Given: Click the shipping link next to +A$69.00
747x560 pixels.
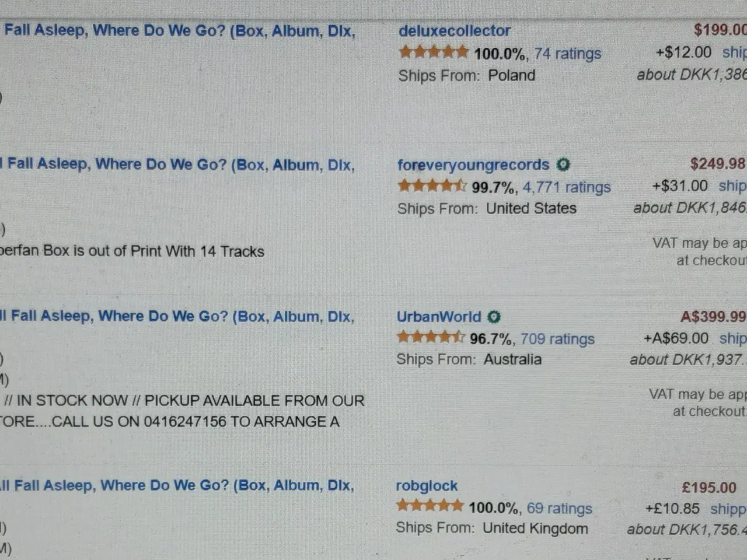Looking at the screenshot, I should click(733, 339).
